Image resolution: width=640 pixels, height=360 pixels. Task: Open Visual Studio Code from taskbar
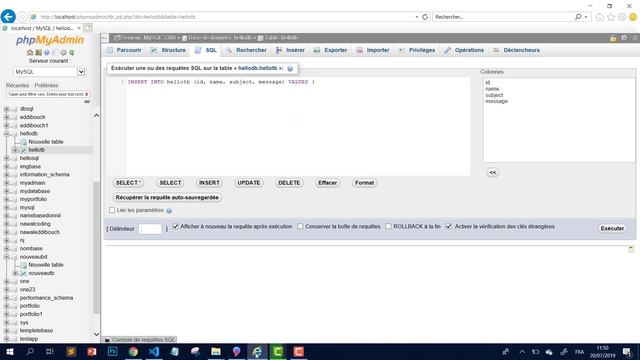pyautogui.click(x=154, y=351)
